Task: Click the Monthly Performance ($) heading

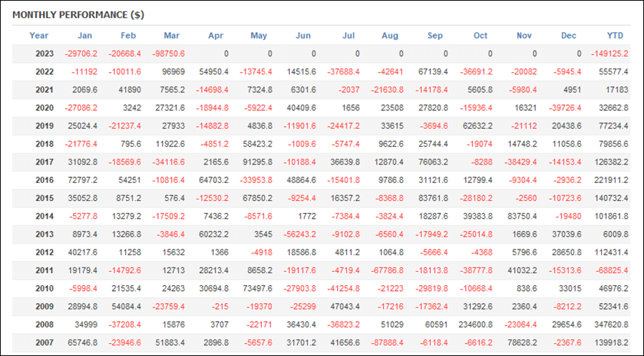Action: click(x=78, y=15)
